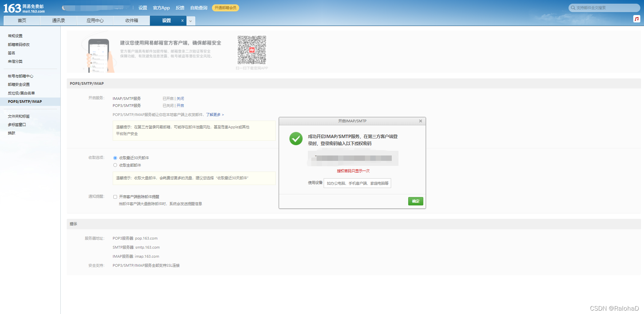This screenshot has width=644, height=314.
Task: Click the pop.163.com server text
Action: pos(146,238)
